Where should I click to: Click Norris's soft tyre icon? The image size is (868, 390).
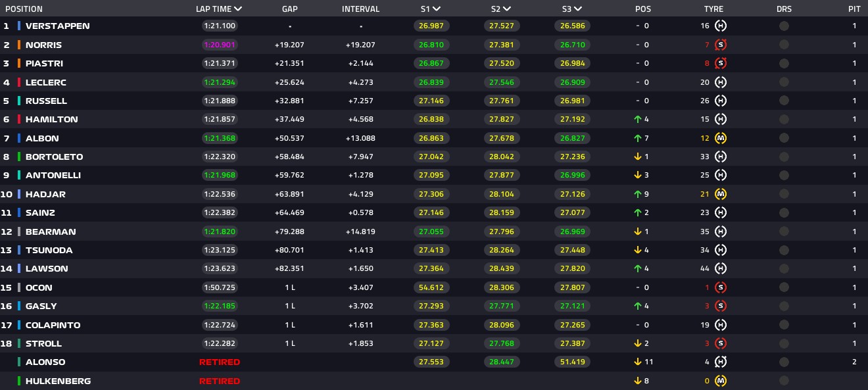[x=721, y=45]
